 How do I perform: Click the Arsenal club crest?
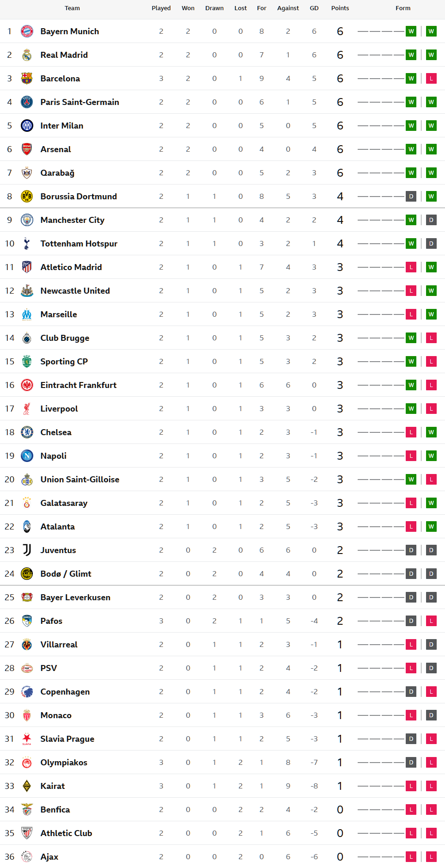27,149
